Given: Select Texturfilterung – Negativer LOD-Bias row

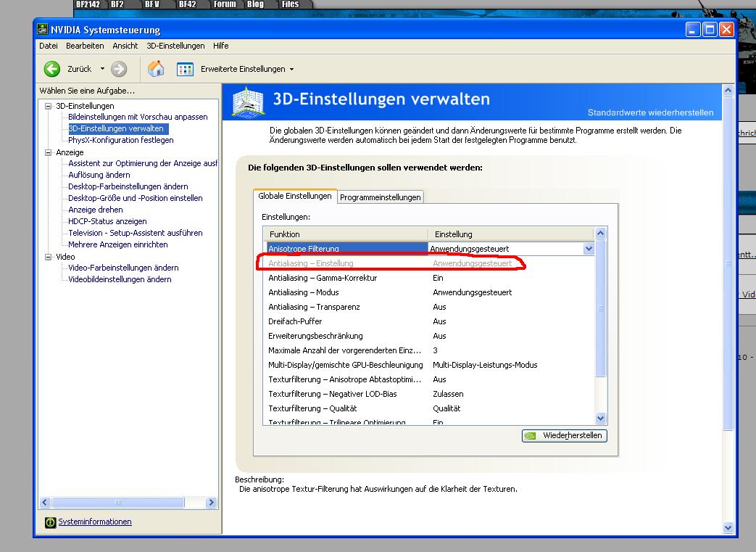Looking at the screenshot, I should (430, 394).
